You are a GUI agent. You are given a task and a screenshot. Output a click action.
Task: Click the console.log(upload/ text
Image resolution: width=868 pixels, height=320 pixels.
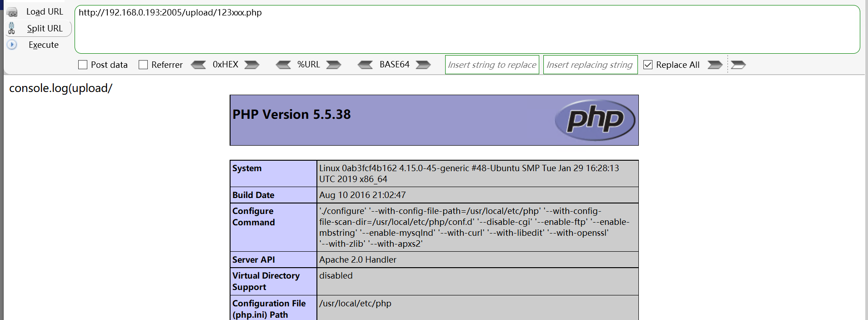pyautogui.click(x=60, y=88)
